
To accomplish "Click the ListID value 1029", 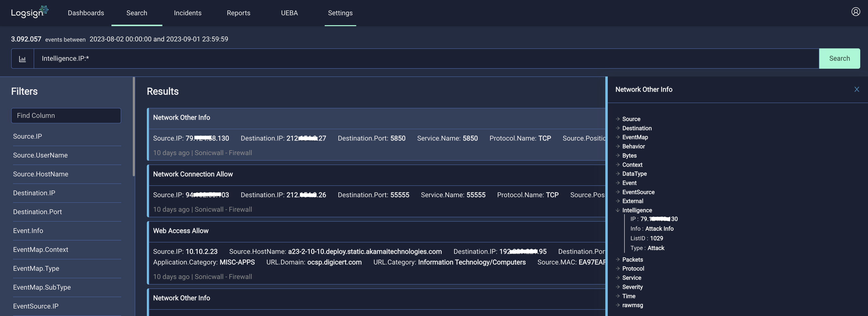I will [656, 238].
